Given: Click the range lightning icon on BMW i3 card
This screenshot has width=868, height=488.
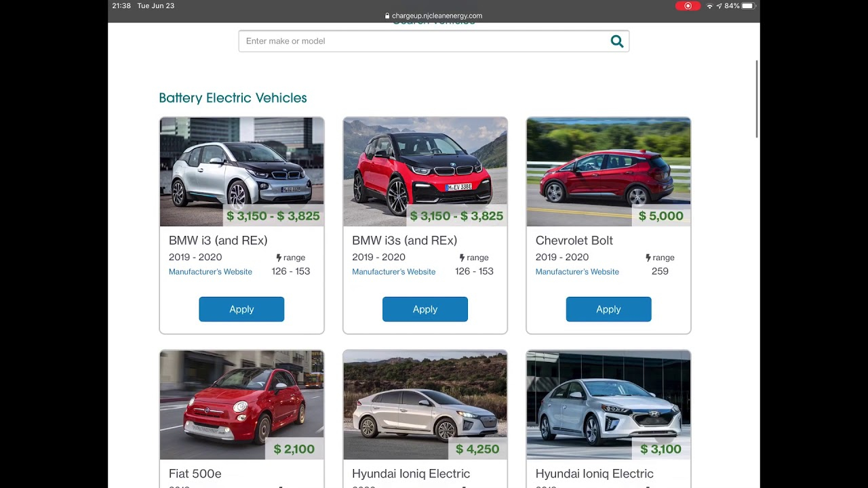Looking at the screenshot, I should click(x=279, y=258).
